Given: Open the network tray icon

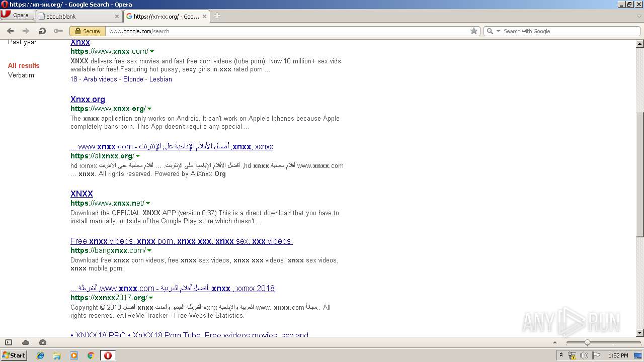Looking at the screenshot, I should point(572,355).
